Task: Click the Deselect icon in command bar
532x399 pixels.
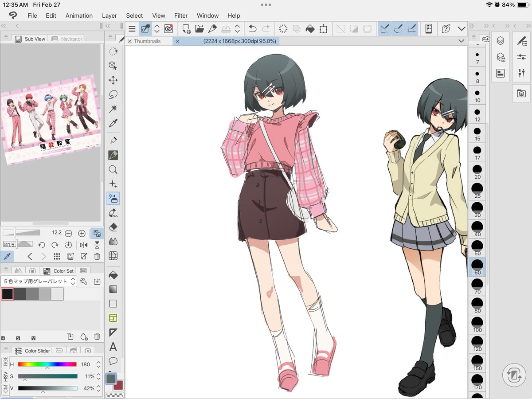Action: 340,29
